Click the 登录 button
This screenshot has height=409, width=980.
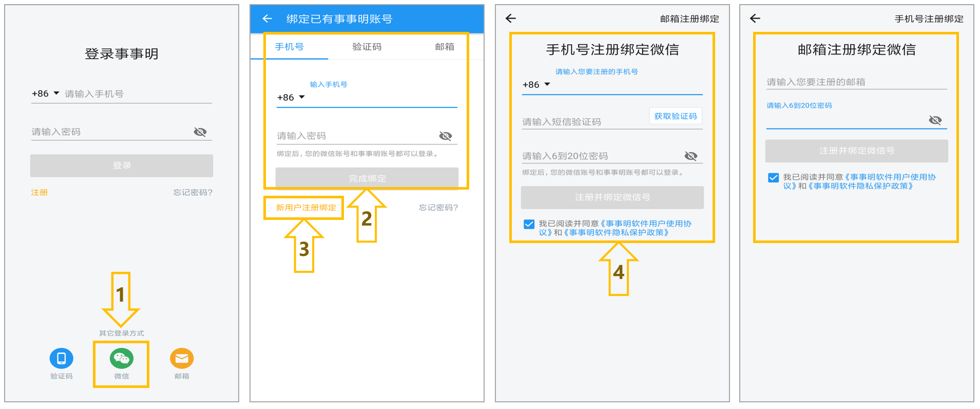point(122,165)
